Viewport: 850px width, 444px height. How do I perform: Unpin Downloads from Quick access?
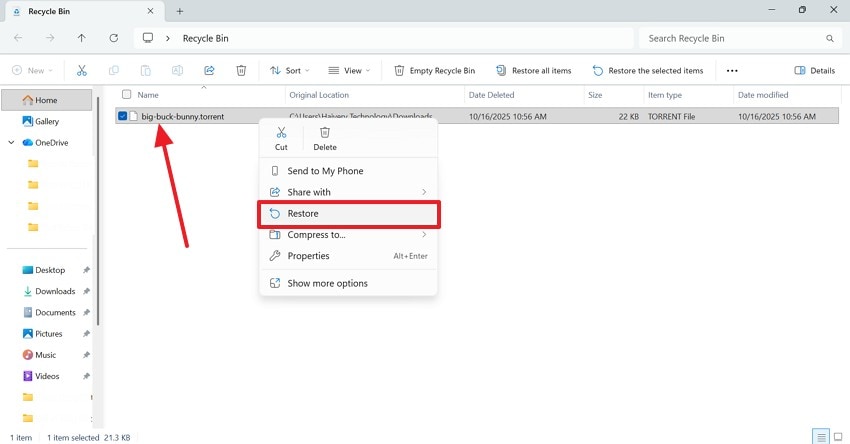86,291
